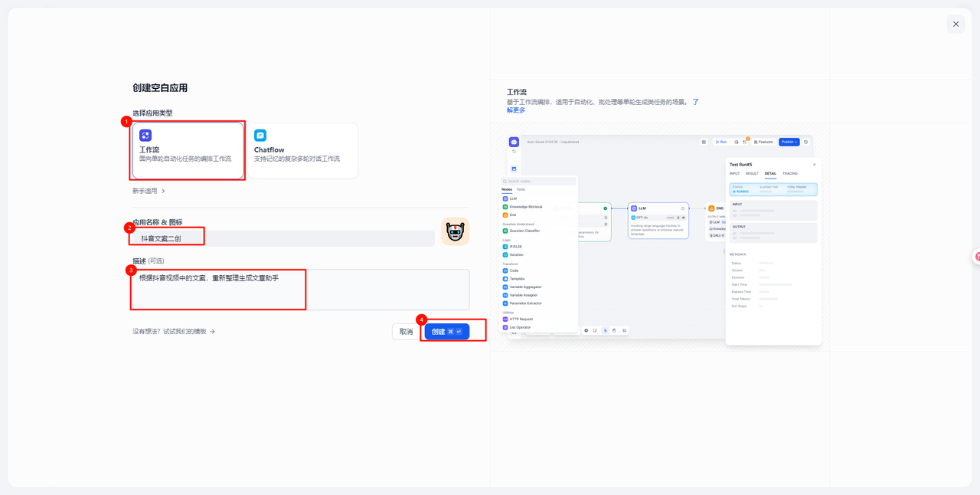Click the Code node icon in preview
The image size is (980, 495).
[x=505, y=270]
